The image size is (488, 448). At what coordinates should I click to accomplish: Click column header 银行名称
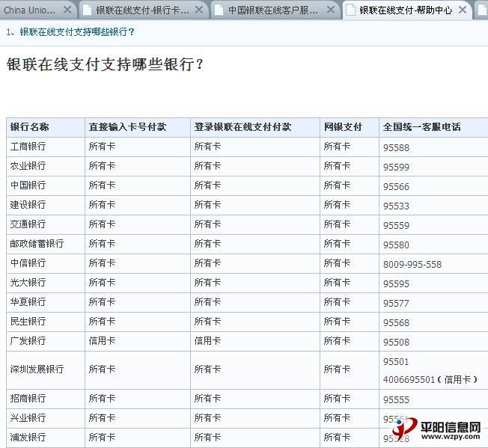(46, 127)
